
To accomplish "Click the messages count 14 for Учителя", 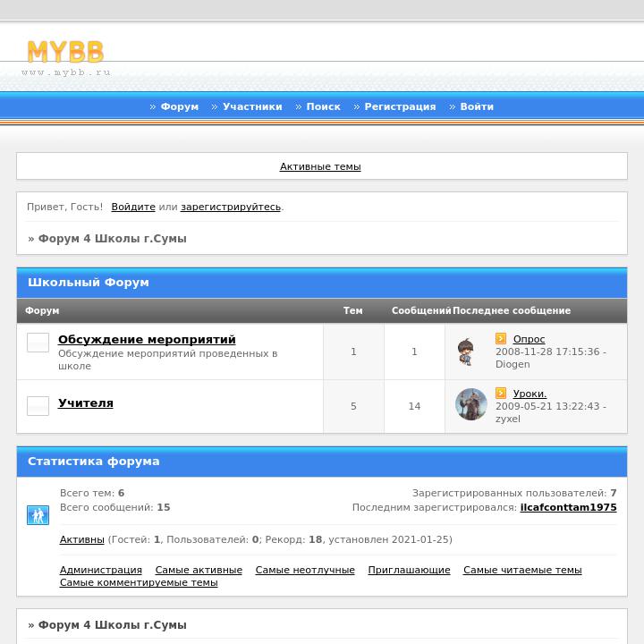I will pyautogui.click(x=414, y=406).
